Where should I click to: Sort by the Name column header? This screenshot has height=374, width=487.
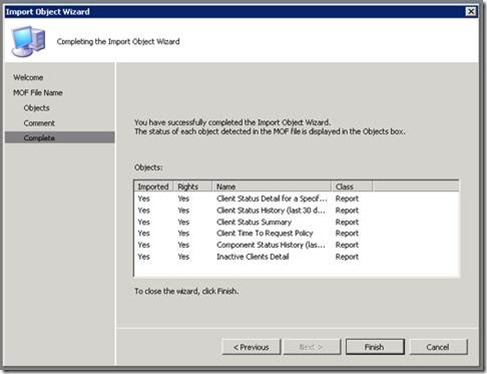(272, 187)
